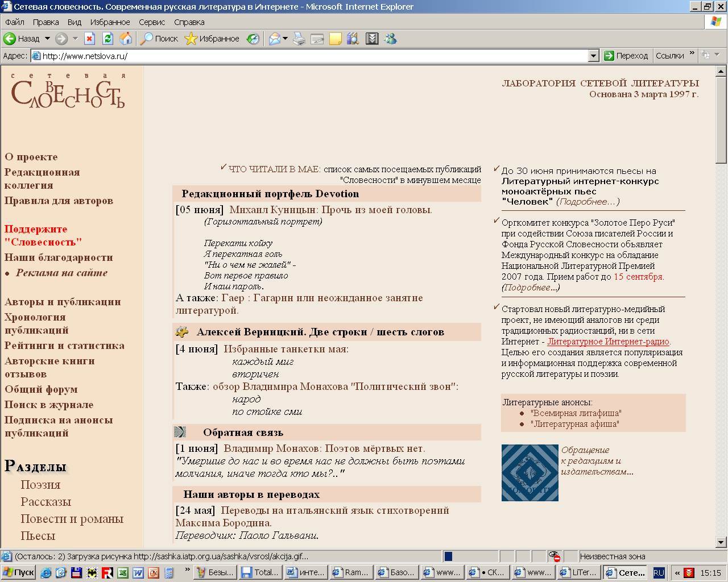Open the Избранное menu
728x582 pixels.
click(110, 22)
